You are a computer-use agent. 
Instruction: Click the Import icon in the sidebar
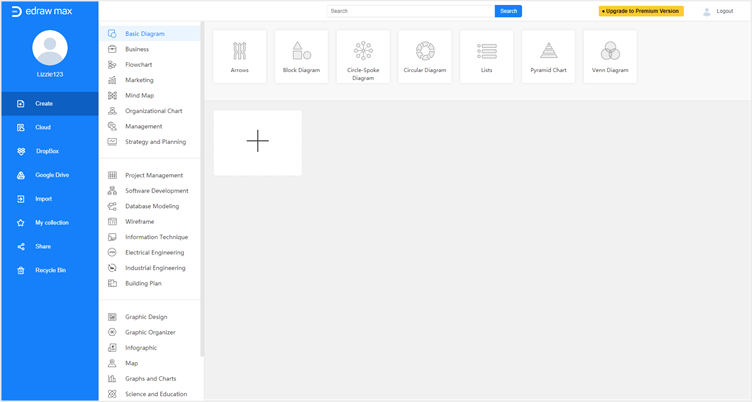(21, 199)
